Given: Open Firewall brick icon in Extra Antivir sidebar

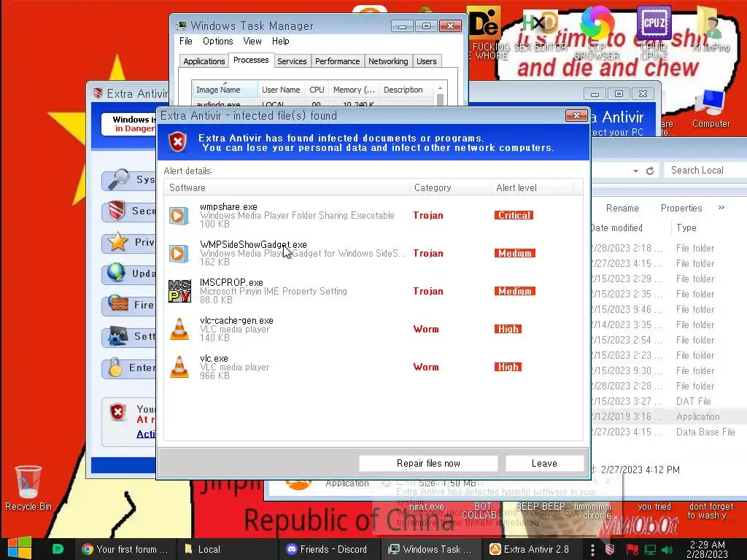Looking at the screenshot, I should point(117,304).
